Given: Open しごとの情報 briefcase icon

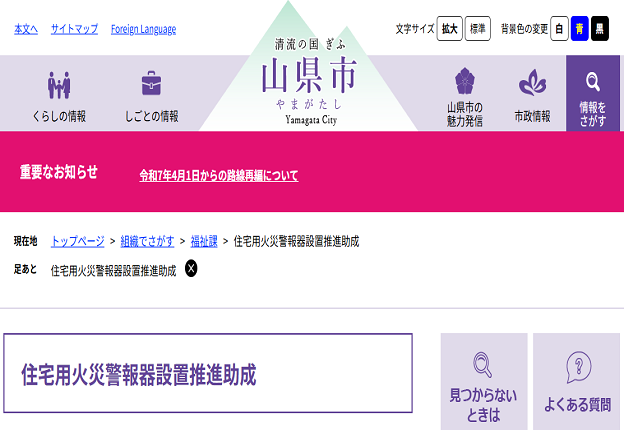Looking at the screenshot, I should click(151, 84).
